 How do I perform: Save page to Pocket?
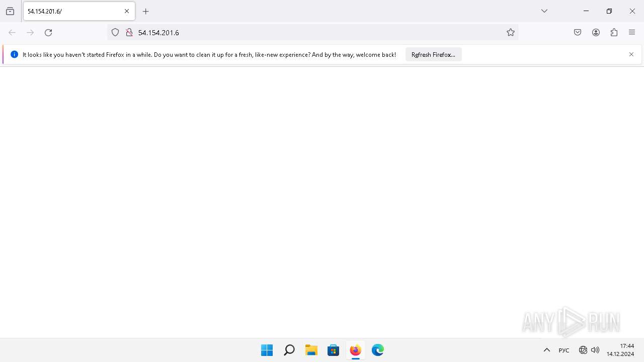tap(578, 32)
